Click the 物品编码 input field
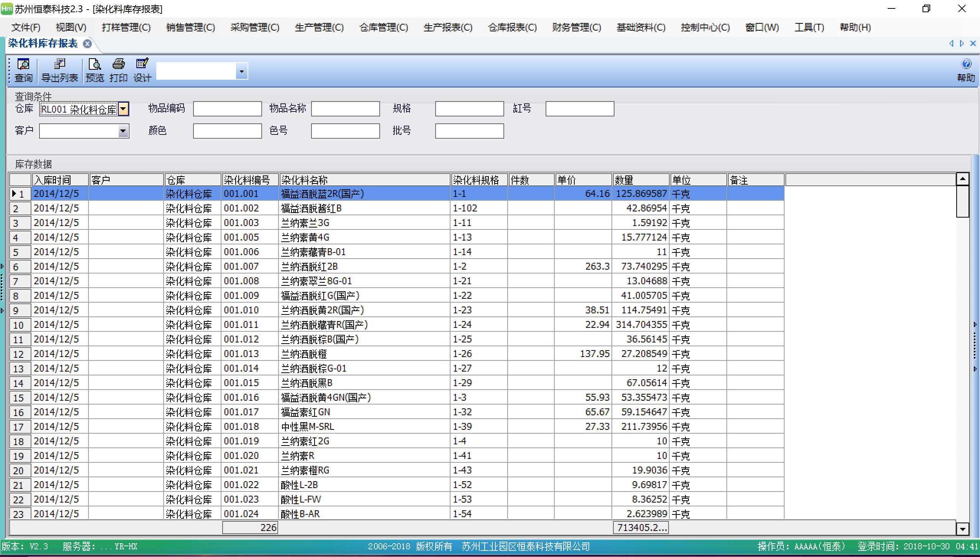This screenshot has height=557, width=980. [228, 109]
